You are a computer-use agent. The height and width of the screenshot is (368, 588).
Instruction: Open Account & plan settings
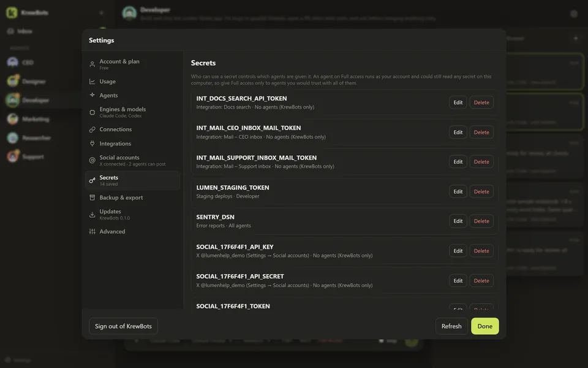coord(132,64)
